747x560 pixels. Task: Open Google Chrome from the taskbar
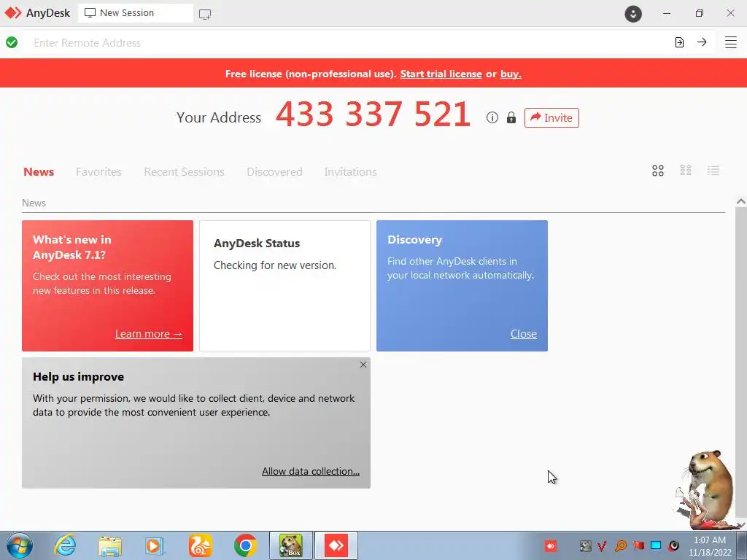[x=245, y=545]
